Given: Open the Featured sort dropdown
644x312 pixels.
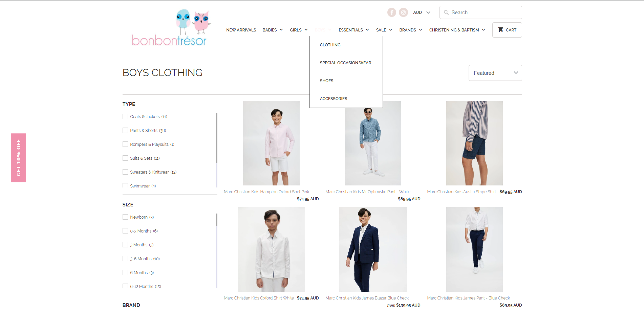Looking at the screenshot, I should coord(495,73).
